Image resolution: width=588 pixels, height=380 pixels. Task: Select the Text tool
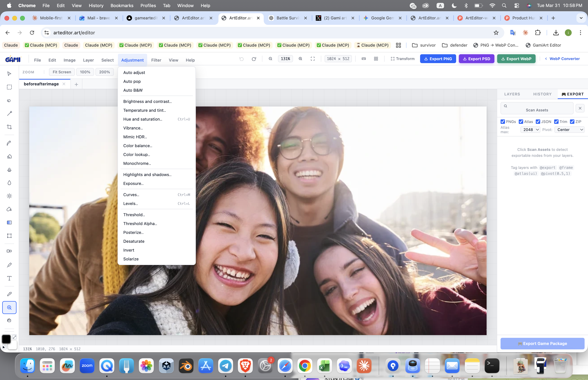click(9, 278)
